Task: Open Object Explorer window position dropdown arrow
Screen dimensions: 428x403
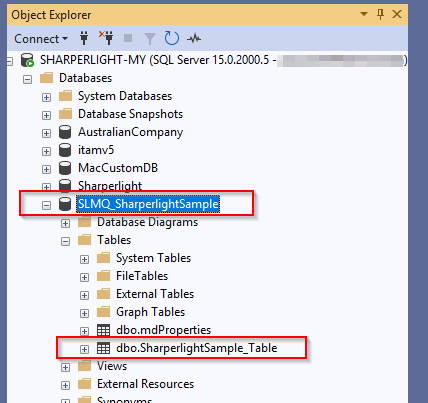Action: pos(364,14)
